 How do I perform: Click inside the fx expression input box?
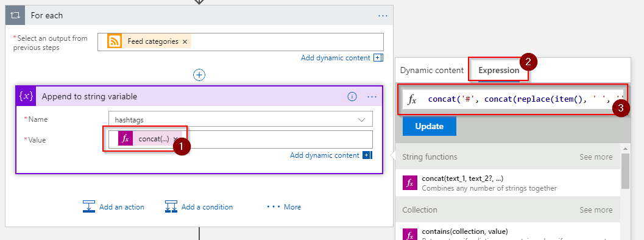[x=514, y=99]
